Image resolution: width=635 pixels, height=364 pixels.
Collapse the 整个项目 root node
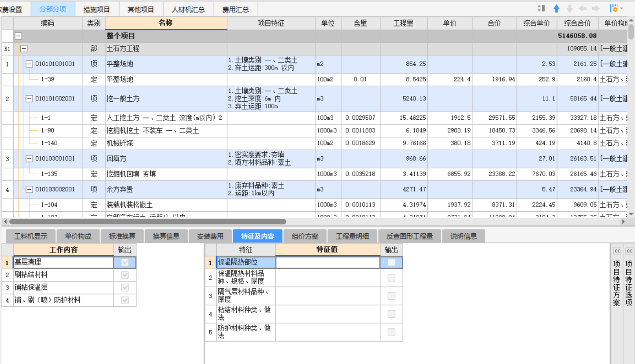pyautogui.click(x=19, y=36)
